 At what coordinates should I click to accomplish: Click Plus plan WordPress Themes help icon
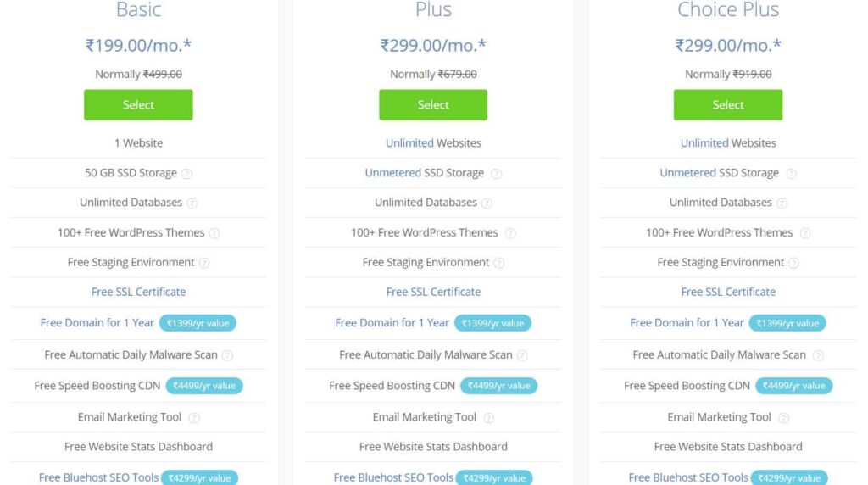(x=510, y=233)
